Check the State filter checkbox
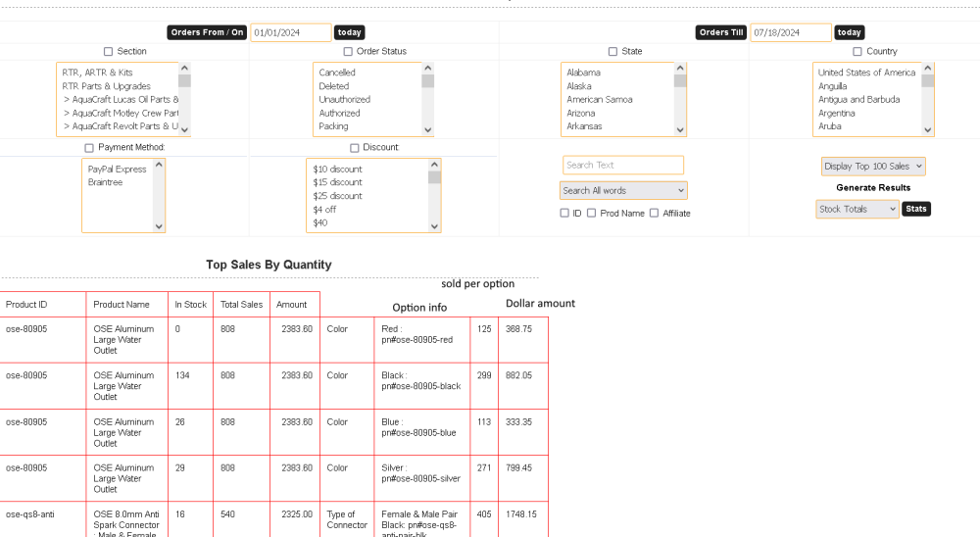Viewport: 980px width, 537px height. click(612, 52)
